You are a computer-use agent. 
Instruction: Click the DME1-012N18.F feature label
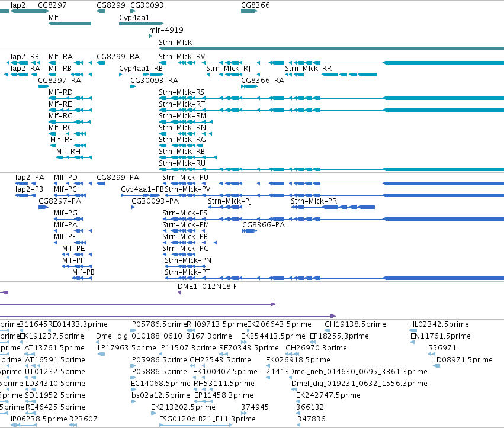click(x=207, y=287)
